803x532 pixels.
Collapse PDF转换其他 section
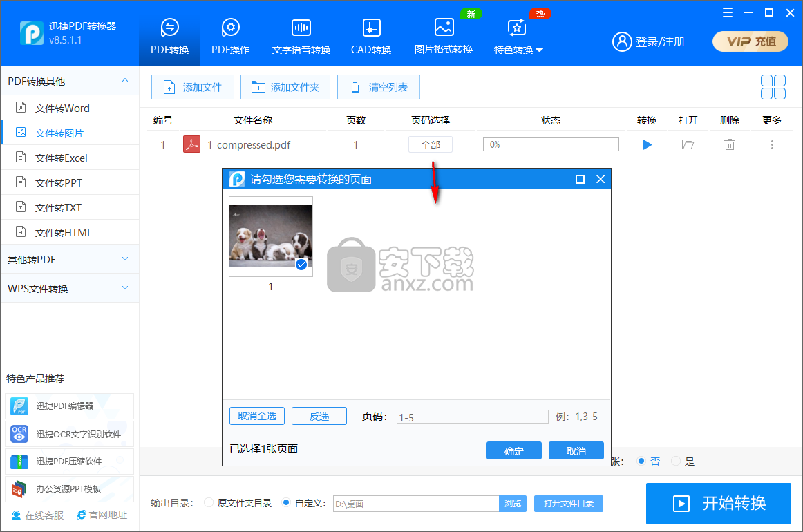click(70, 82)
